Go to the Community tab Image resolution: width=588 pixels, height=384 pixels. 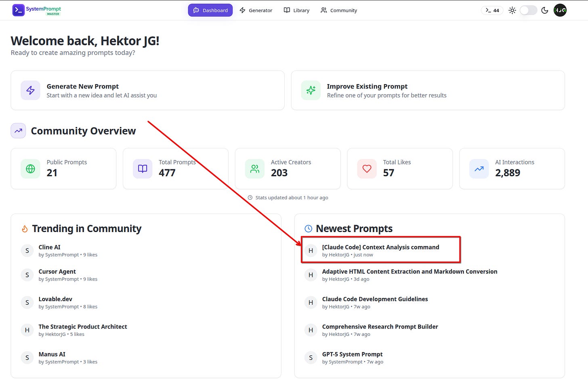(339, 10)
